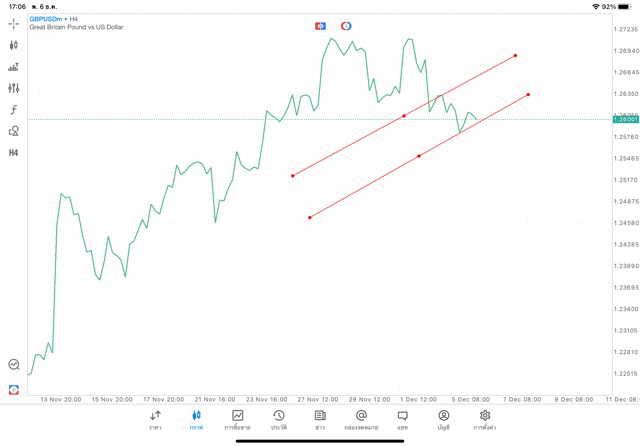Image resolution: width=640 pixels, height=447 pixels.
Task: Tap the chart search icon at bottom left
Action: point(14,365)
